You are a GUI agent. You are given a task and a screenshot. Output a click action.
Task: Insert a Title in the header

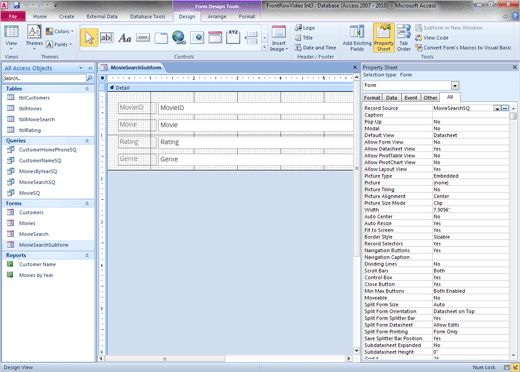pos(304,38)
